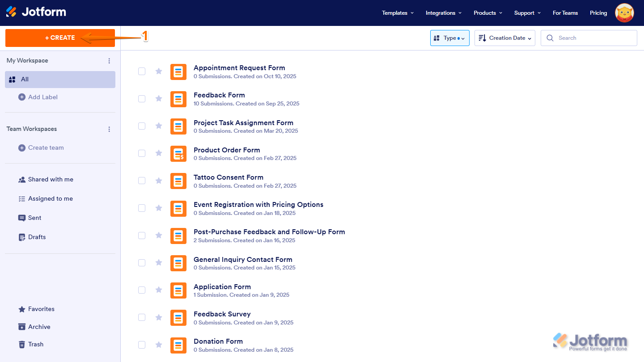Open the Sent section
The height and width of the screenshot is (362, 644).
pyautogui.click(x=30, y=218)
